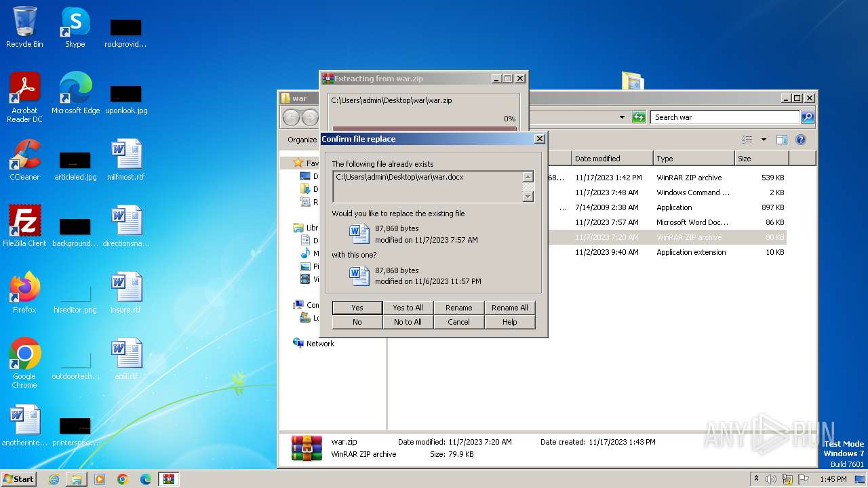
Task: Open Edge from the taskbar
Action: [146, 479]
